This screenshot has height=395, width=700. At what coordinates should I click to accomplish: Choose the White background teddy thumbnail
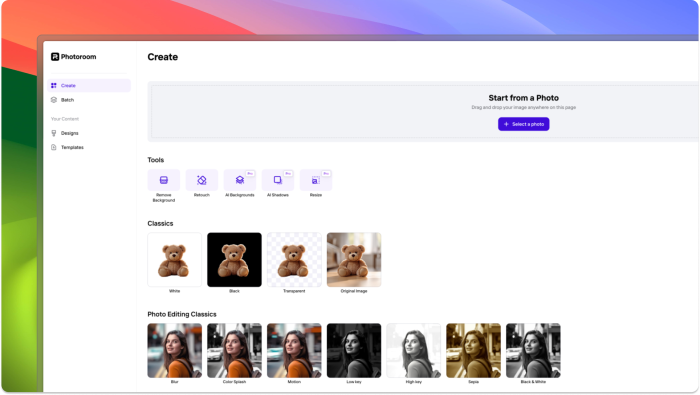click(x=175, y=260)
